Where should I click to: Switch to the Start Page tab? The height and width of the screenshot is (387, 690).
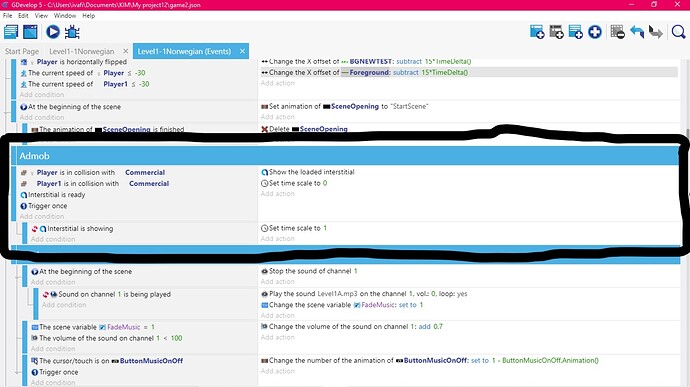click(x=22, y=51)
